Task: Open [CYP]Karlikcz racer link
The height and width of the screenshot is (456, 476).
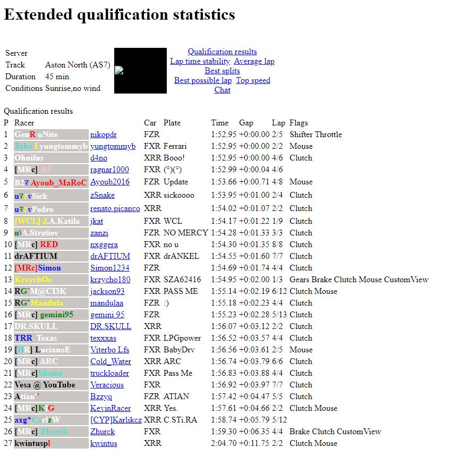Action: click(x=116, y=420)
